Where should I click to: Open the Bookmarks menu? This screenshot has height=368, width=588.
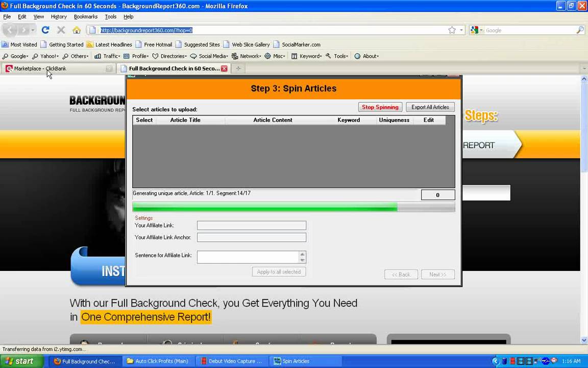point(86,16)
